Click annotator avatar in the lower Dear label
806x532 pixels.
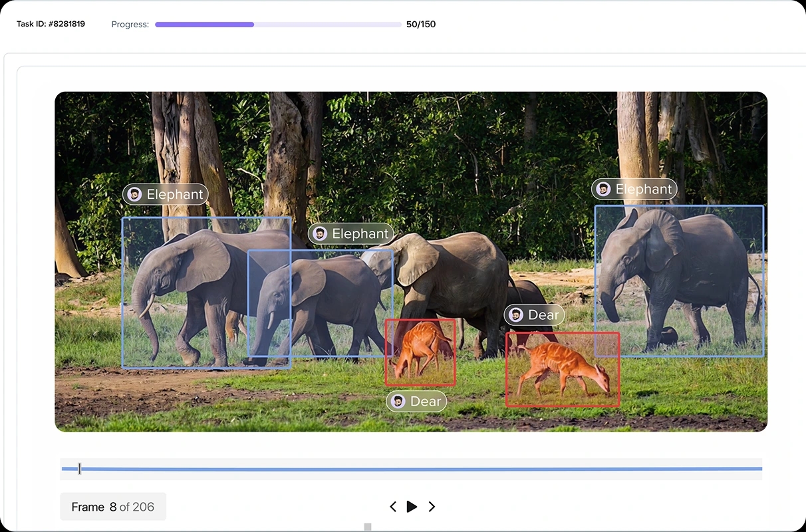point(398,402)
